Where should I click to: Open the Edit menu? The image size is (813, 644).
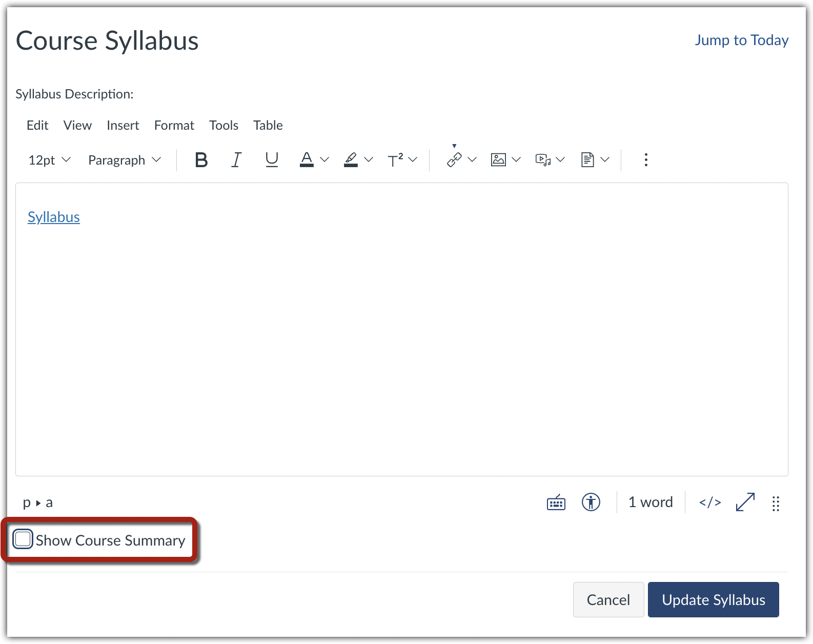(x=37, y=126)
